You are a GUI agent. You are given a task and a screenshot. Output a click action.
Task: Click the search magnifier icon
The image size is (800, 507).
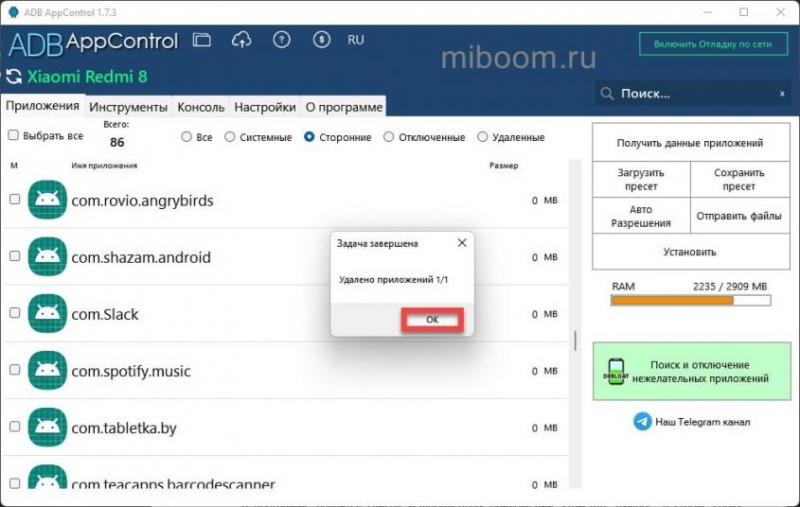click(x=607, y=93)
